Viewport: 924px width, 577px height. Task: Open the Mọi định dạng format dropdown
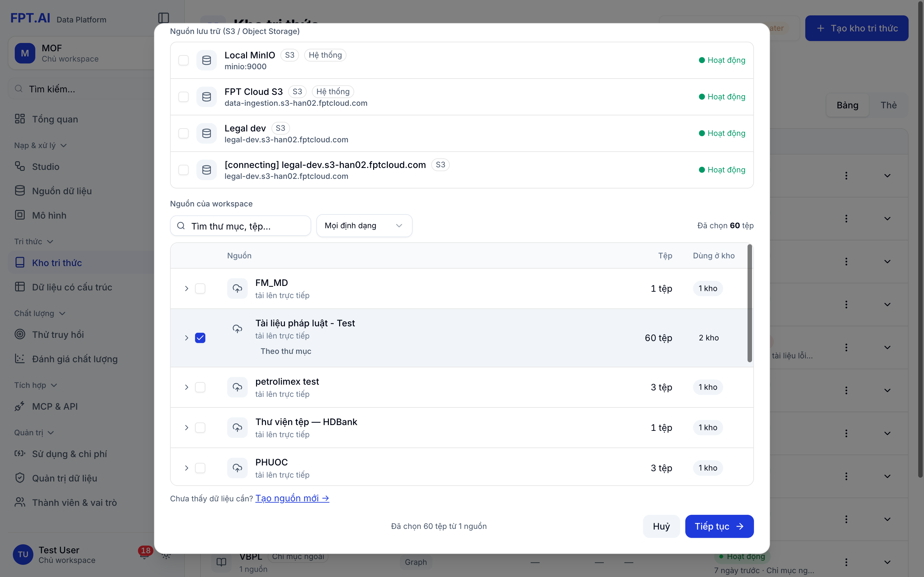(x=364, y=226)
